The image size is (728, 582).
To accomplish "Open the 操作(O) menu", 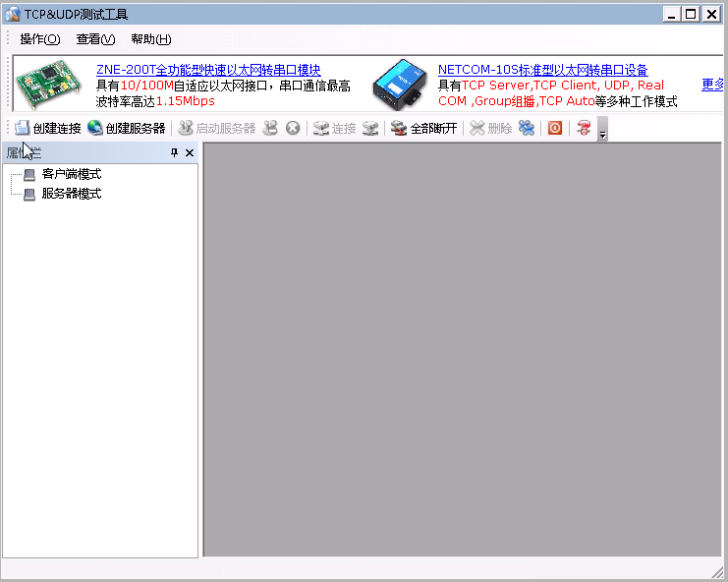I will pyautogui.click(x=40, y=39).
